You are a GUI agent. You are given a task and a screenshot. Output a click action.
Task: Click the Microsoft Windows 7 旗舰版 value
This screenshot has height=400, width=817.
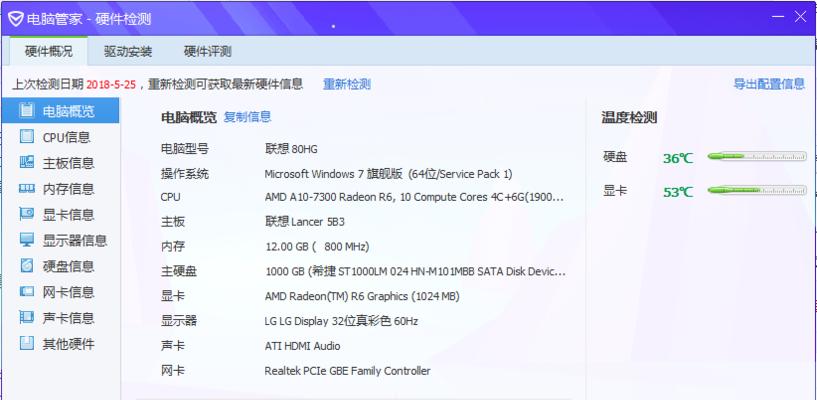pos(388,174)
